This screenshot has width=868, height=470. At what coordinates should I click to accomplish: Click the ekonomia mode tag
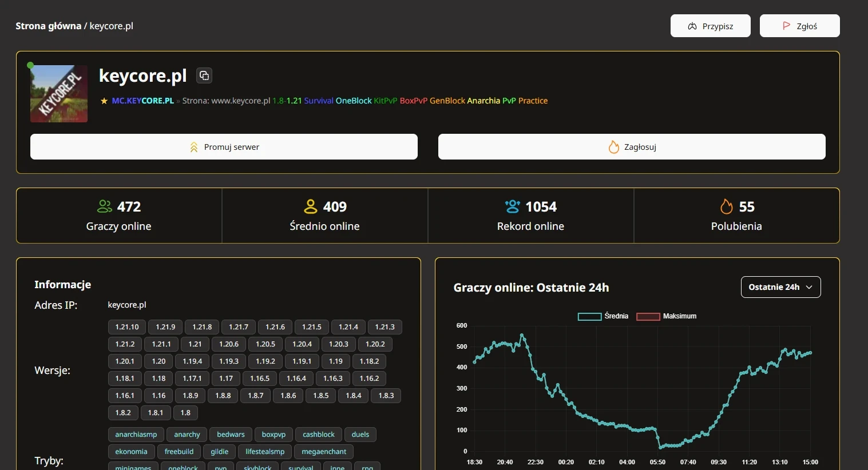pos(131,452)
